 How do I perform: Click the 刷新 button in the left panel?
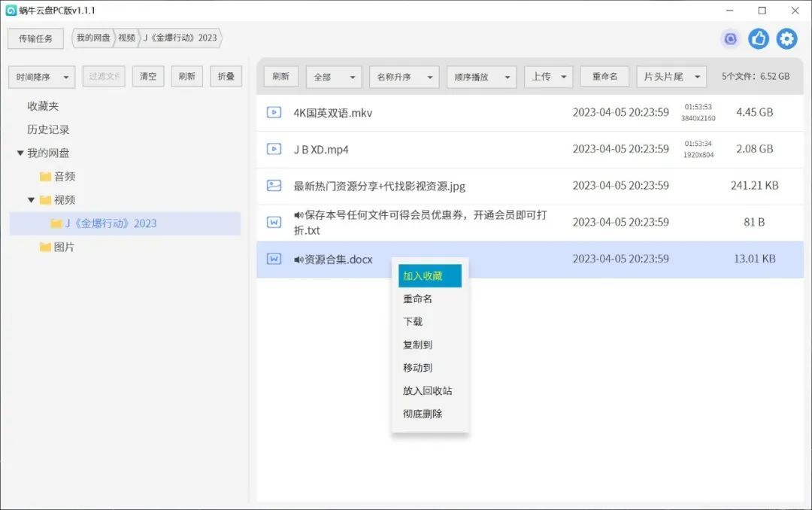(x=187, y=76)
